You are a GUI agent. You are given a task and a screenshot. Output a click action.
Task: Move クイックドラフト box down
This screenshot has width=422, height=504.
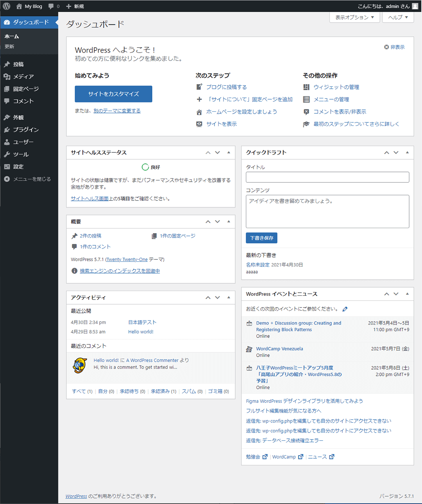click(396, 152)
